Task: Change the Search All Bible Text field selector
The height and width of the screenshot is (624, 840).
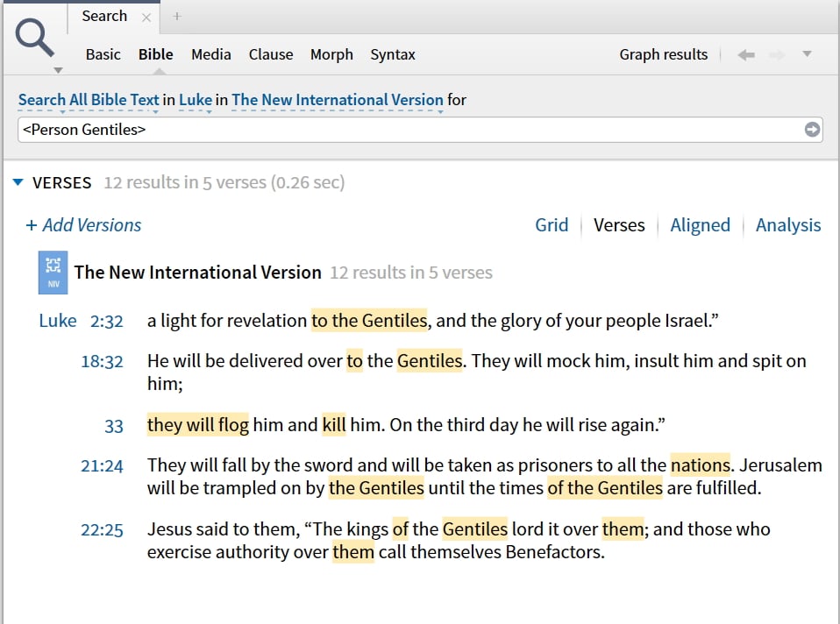Action: click(x=89, y=100)
